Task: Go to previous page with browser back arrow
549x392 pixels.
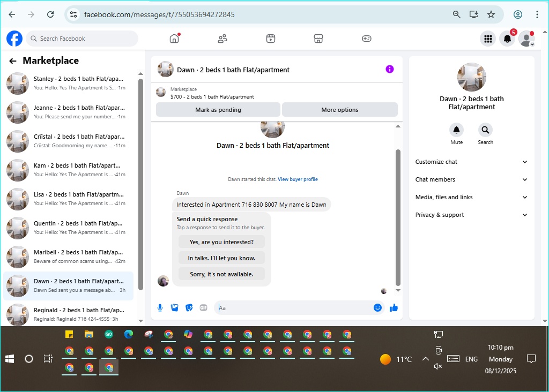Action: 12,14
